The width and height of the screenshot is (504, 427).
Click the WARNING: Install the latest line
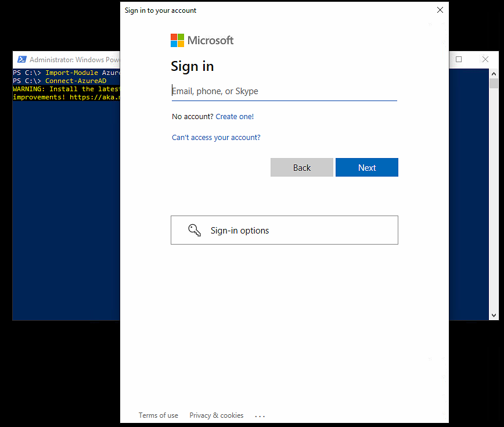(66, 89)
